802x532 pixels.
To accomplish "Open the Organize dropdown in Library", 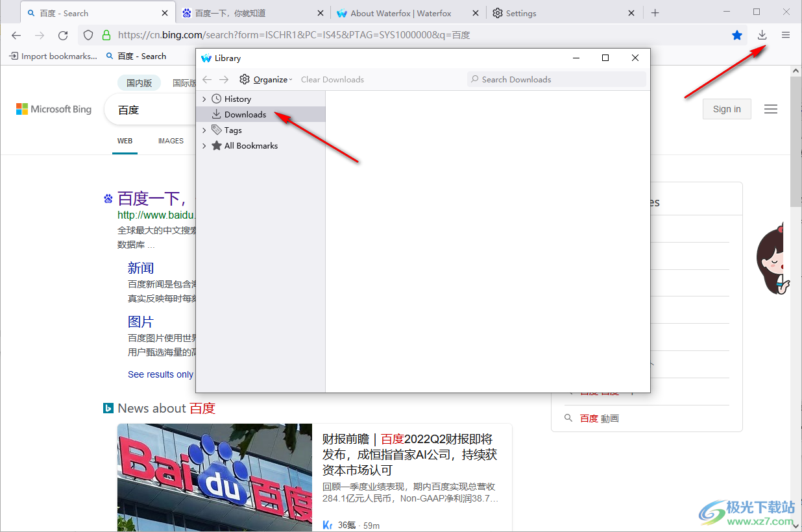I will point(266,79).
